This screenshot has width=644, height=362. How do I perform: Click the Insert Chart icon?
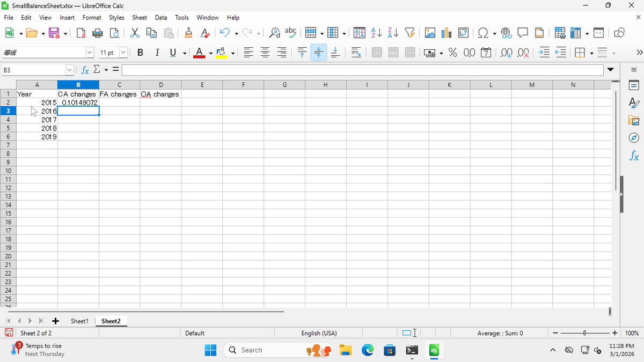point(446,33)
